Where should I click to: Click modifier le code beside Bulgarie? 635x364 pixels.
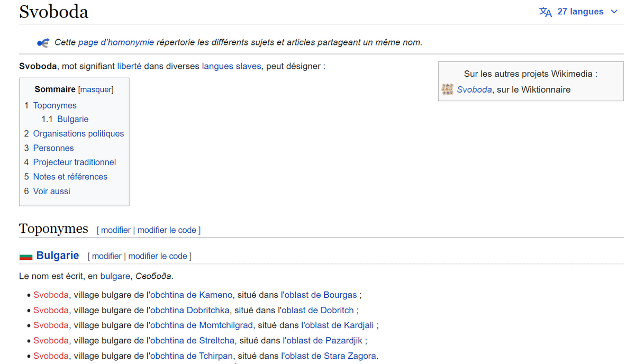coord(158,256)
